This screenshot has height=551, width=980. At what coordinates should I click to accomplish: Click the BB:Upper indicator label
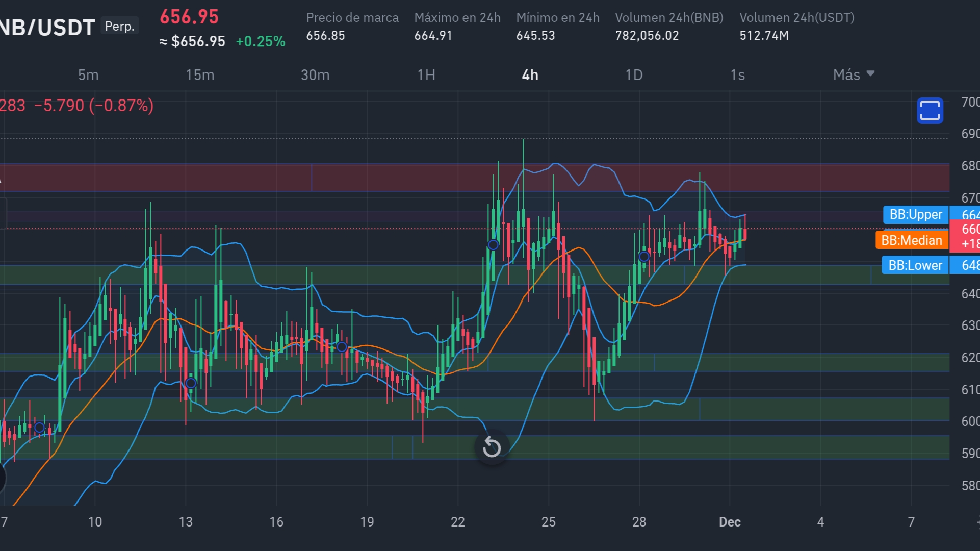coord(915,214)
